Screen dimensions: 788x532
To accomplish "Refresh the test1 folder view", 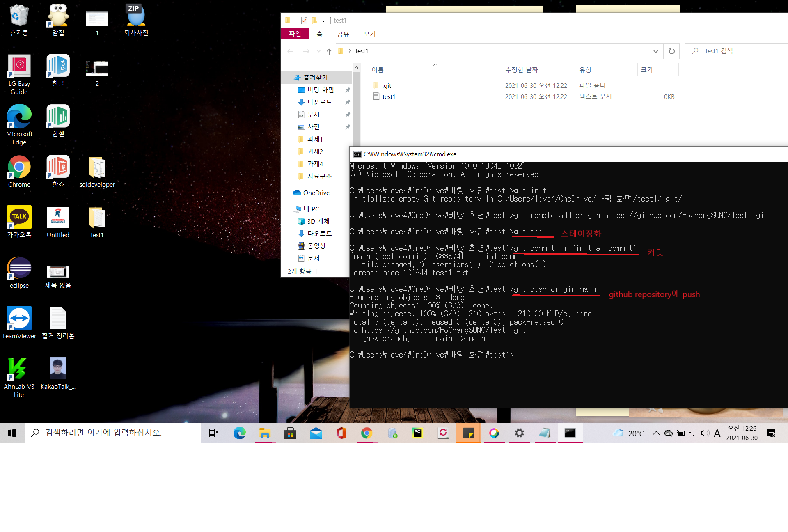I will pos(671,51).
